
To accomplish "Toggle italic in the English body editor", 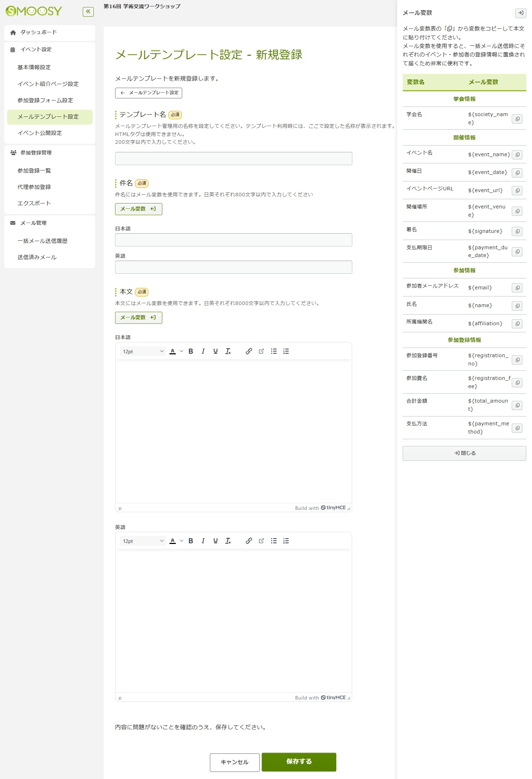I will tap(203, 541).
